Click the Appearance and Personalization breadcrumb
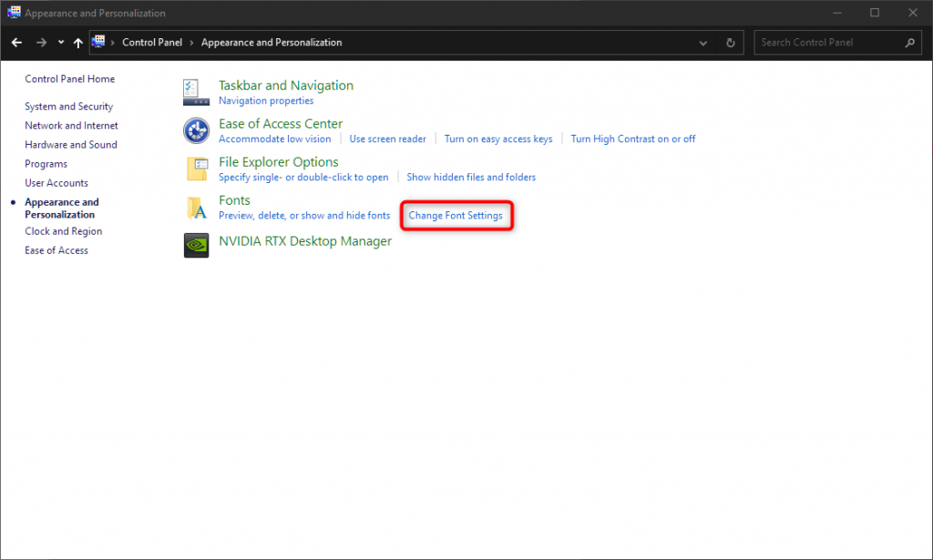The image size is (933, 560). point(272,42)
